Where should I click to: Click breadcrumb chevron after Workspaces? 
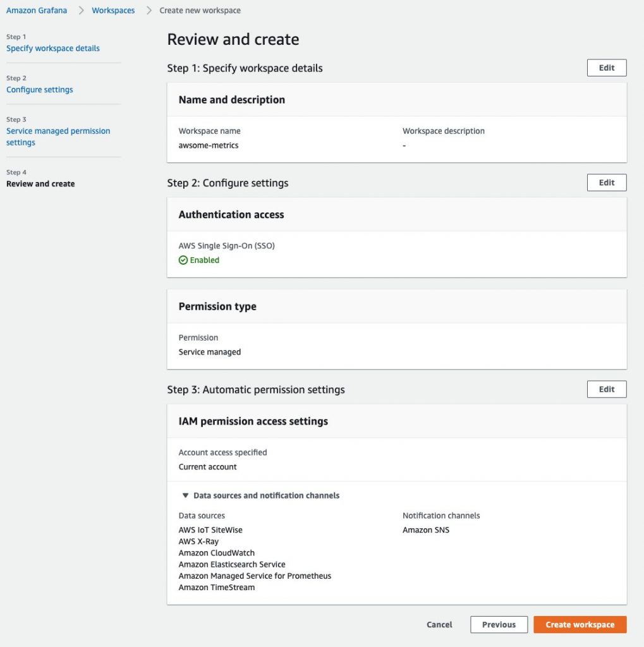[149, 10]
